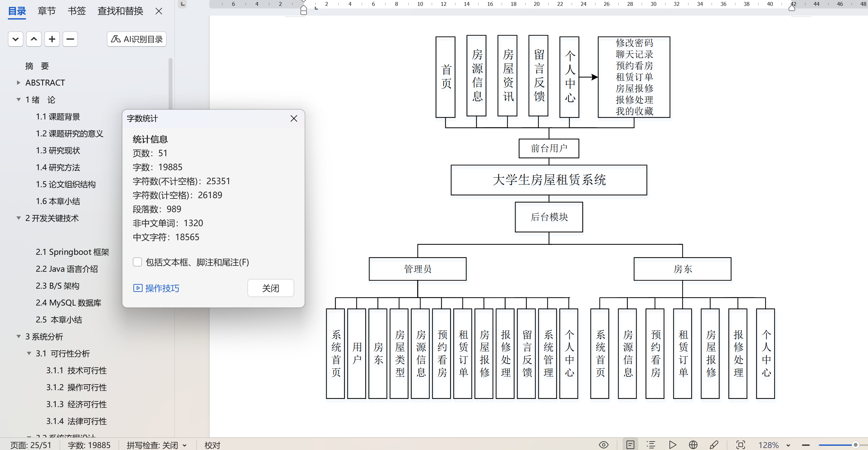Collapse the 3.1 可行性分析 section

click(29, 353)
